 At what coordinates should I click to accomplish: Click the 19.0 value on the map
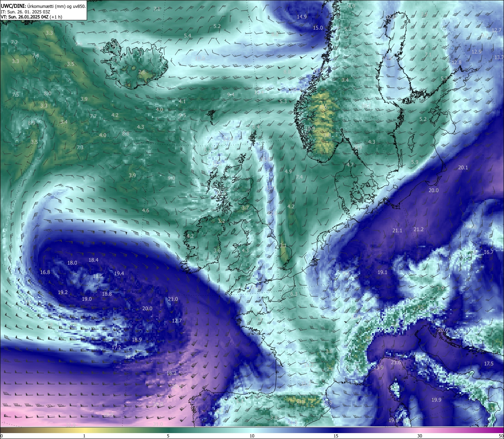coord(87,299)
